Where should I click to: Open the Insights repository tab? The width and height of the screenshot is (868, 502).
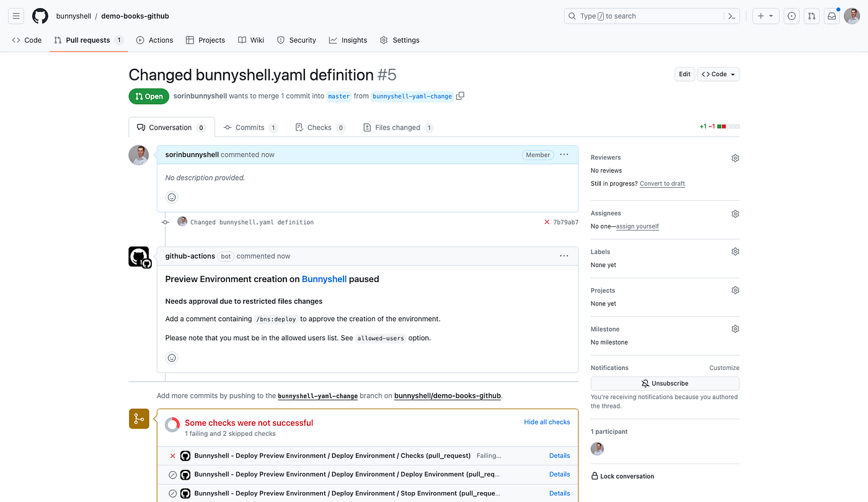pos(348,40)
